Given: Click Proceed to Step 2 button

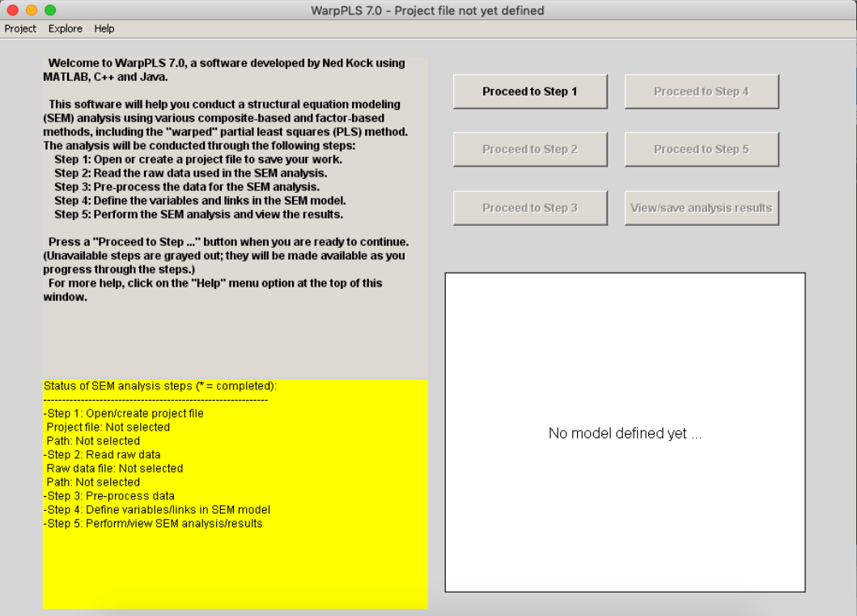Looking at the screenshot, I should coord(529,149).
